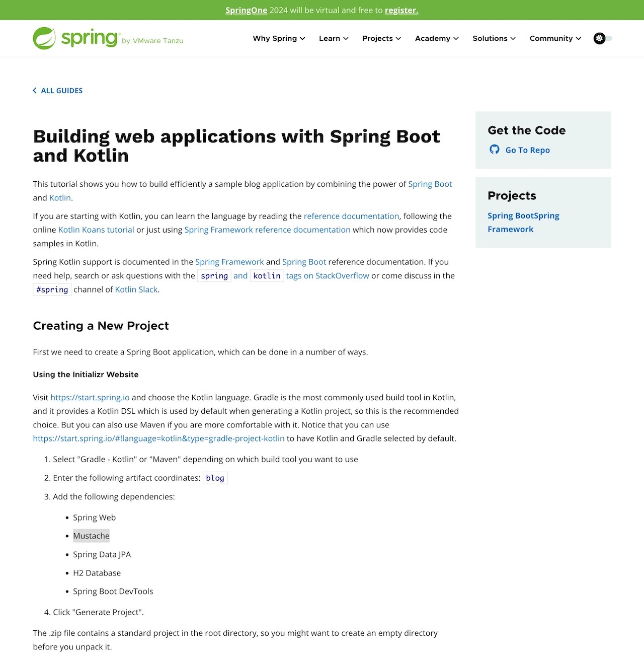The height and width of the screenshot is (661, 644).
Task: Open the reference documentation link
Action: coord(351,216)
